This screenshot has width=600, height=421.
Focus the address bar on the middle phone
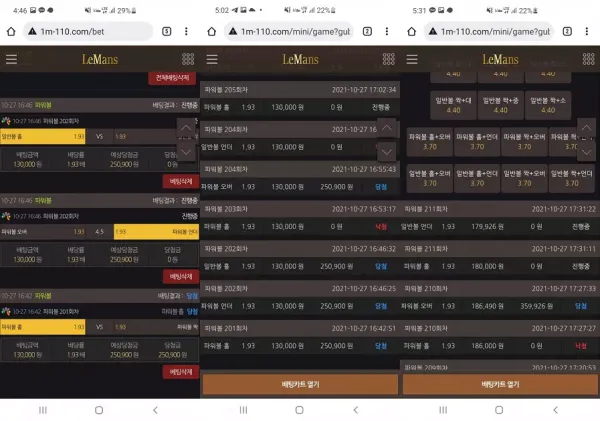pos(289,31)
